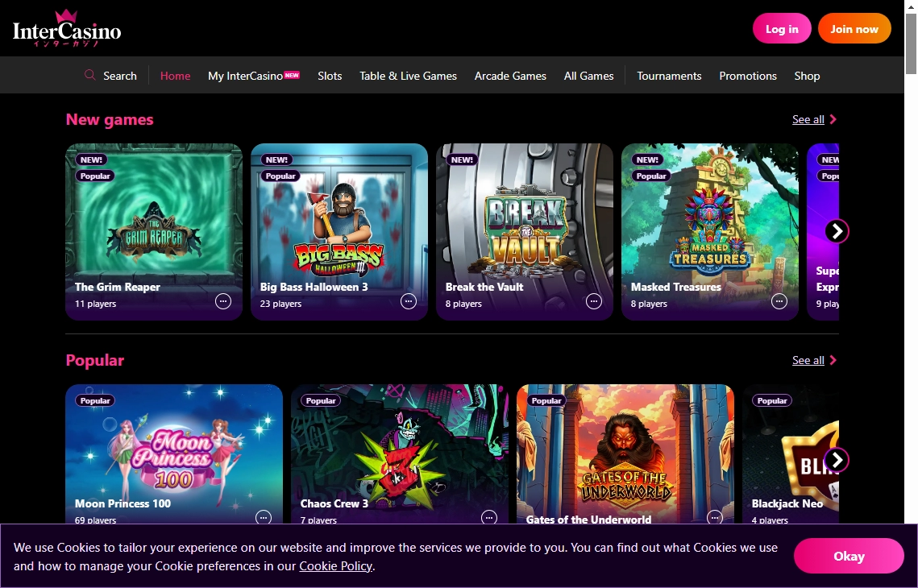Click '11 players' under The Grim Reaper
918x588 pixels.
tap(95, 304)
